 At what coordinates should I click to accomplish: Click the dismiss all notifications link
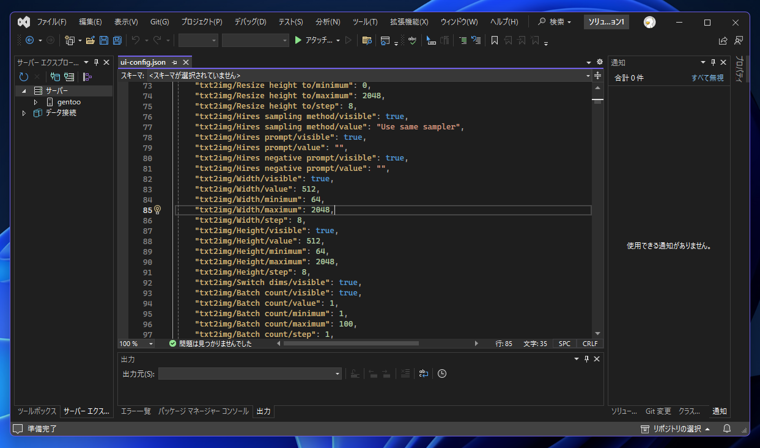[707, 78]
